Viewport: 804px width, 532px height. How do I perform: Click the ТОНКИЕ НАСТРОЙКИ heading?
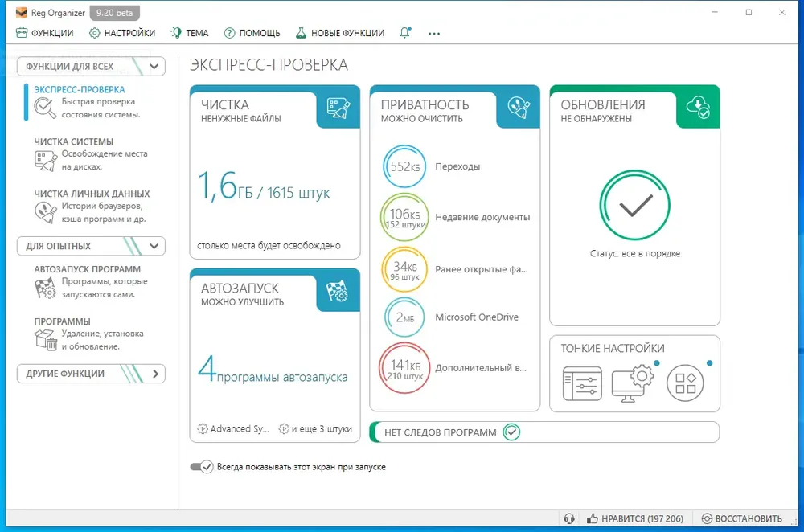tap(613, 349)
